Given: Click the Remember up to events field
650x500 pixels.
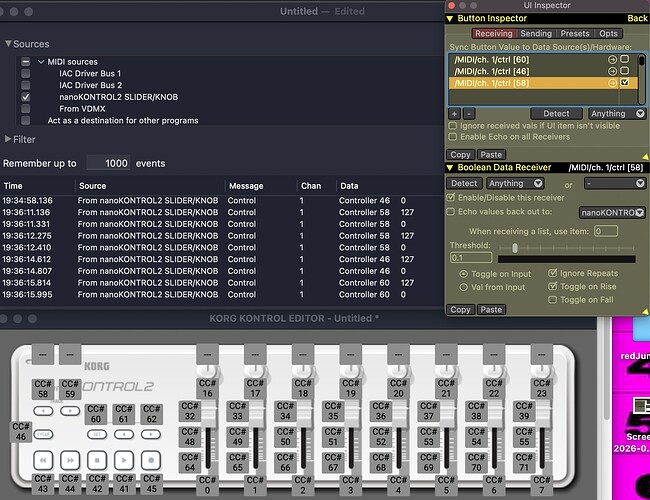Looking at the screenshot, I should pyautogui.click(x=108, y=163).
